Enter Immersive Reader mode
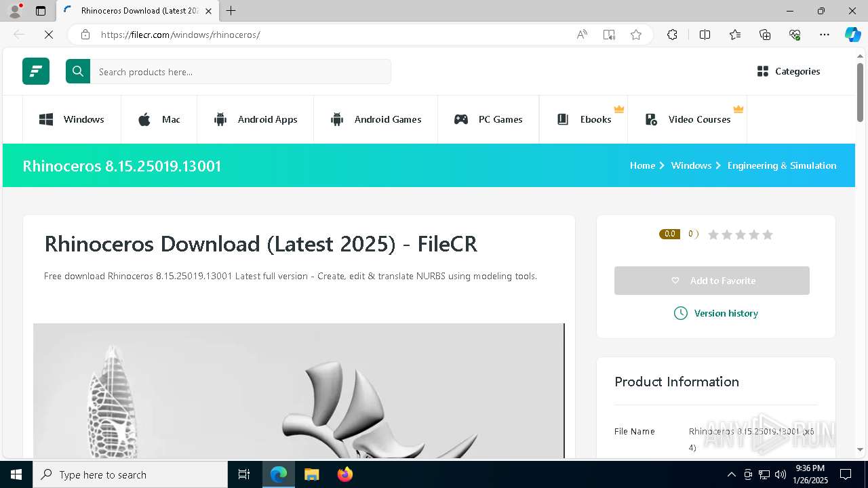Viewport: 868px width, 488px height. (x=609, y=35)
